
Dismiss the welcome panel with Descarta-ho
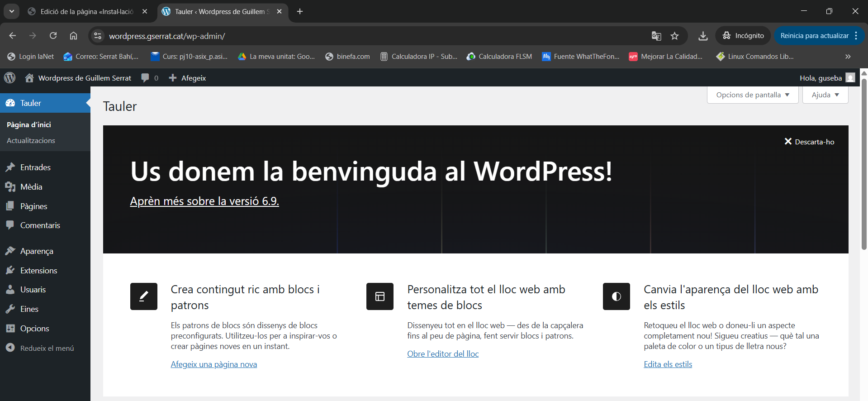pos(809,142)
